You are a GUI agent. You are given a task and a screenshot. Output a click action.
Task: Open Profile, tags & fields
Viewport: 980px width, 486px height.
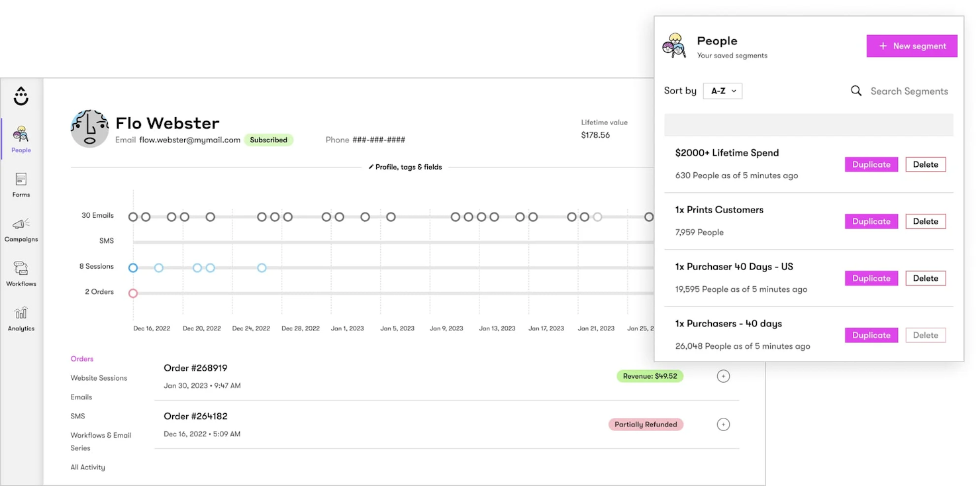click(x=405, y=167)
